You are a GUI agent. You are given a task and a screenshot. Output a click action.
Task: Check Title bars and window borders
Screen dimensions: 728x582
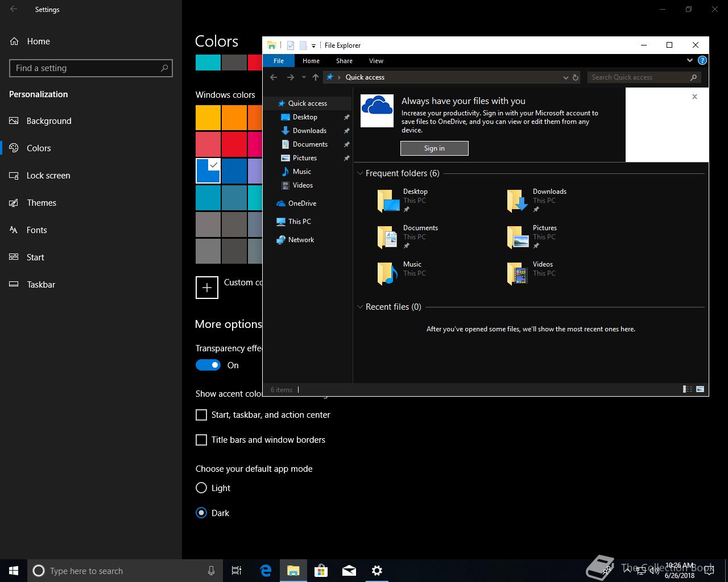tap(201, 440)
